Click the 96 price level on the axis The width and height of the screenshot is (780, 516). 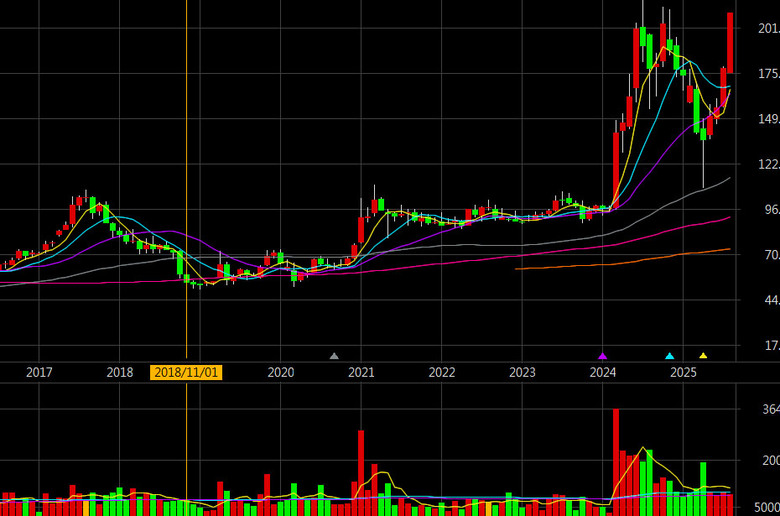[x=772, y=209]
